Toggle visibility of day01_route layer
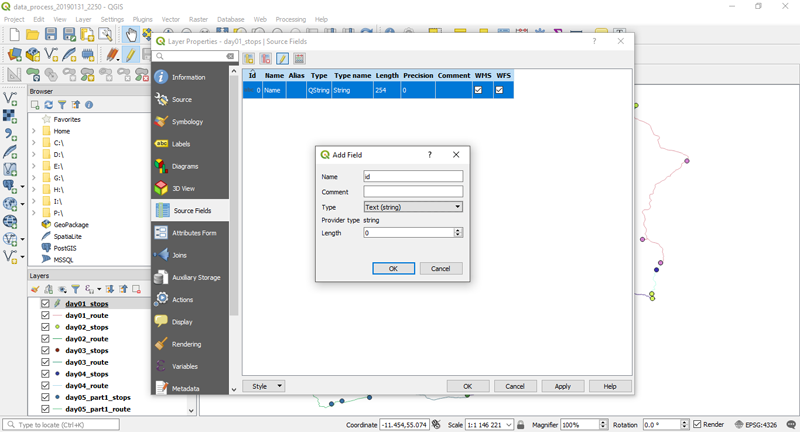800x432 pixels. [45, 315]
